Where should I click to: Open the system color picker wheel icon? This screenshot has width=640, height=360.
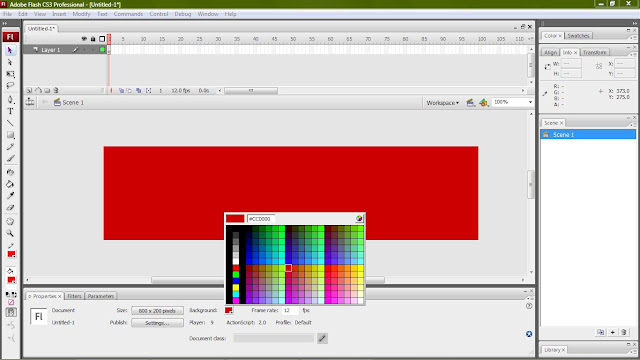click(359, 219)
